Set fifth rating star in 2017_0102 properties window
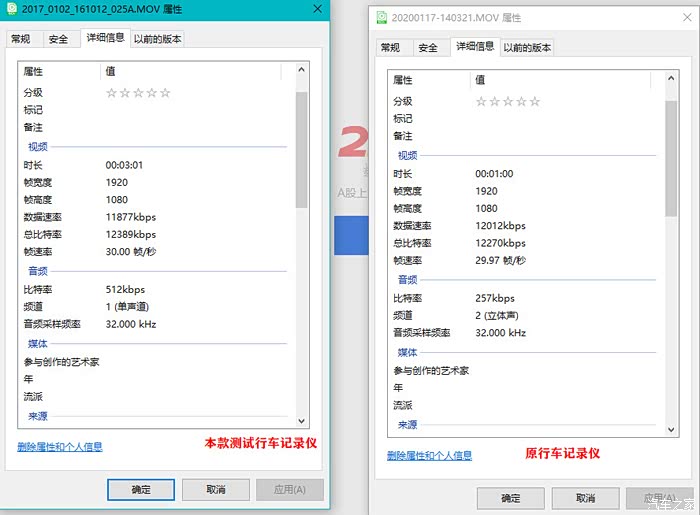 point(165,93)
